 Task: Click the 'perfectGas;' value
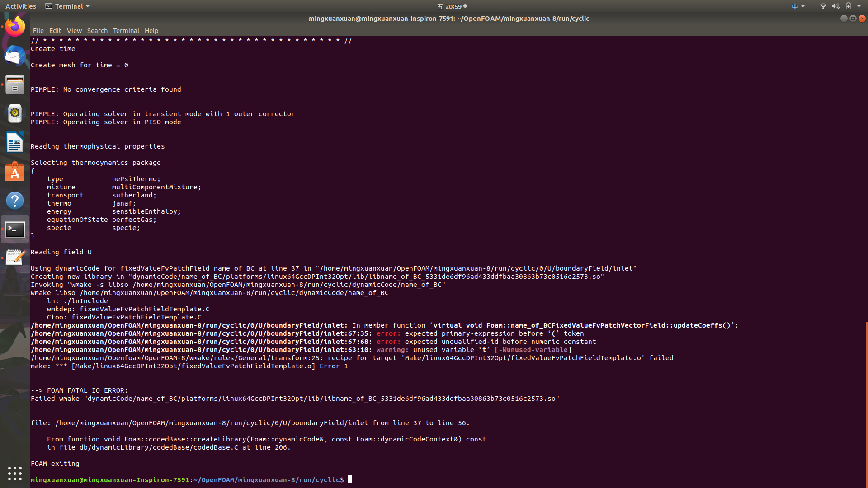(x=134, y=220)
